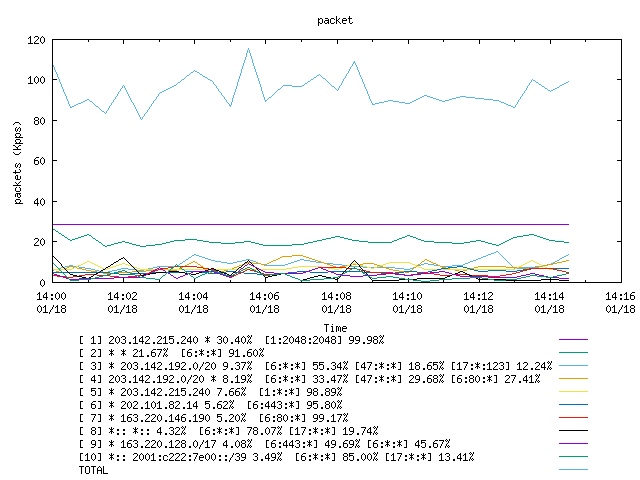
Task: Click the green color key for entry [ 2]
Action: tap(573, 353)
